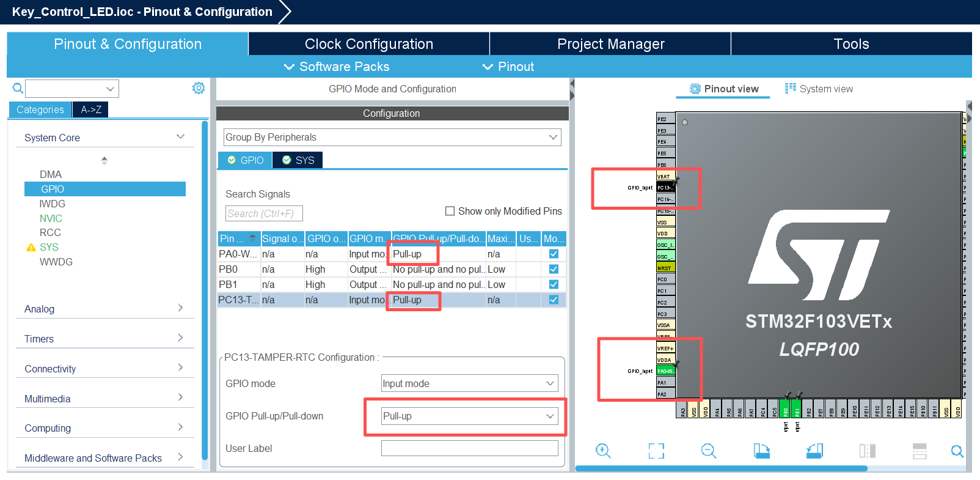Click the User Label input field

(469, 448)
